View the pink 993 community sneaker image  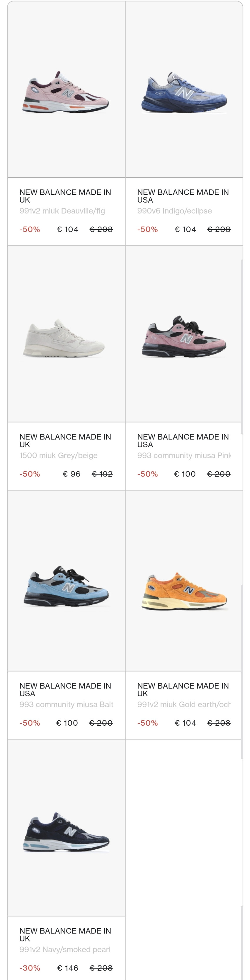pyautogui.click(x=184, y=336)
